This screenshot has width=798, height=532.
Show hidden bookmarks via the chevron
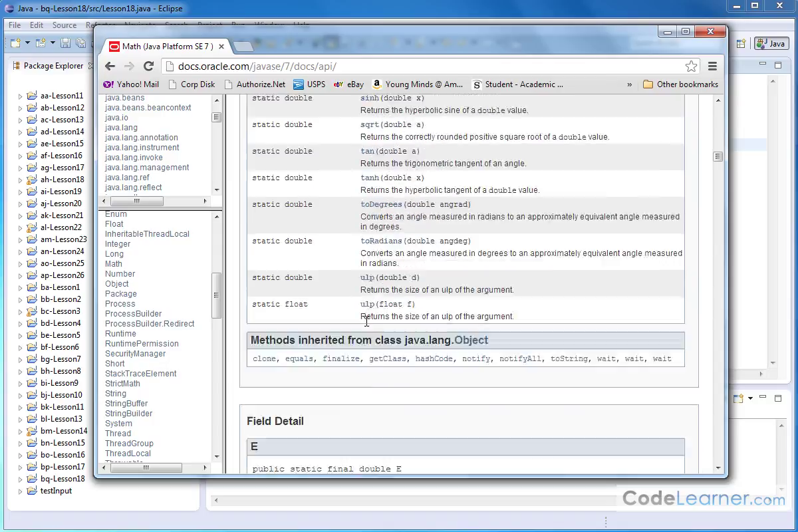coord(630,84)
